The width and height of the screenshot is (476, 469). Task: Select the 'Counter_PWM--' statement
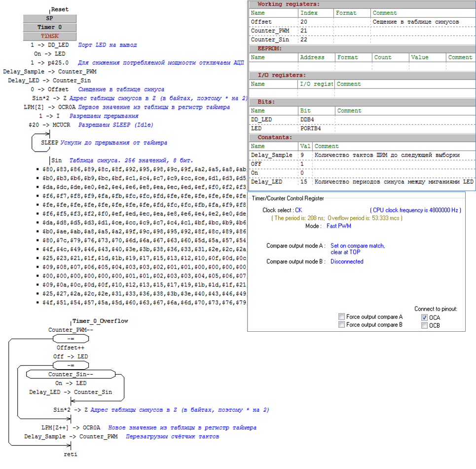(71, 330)
